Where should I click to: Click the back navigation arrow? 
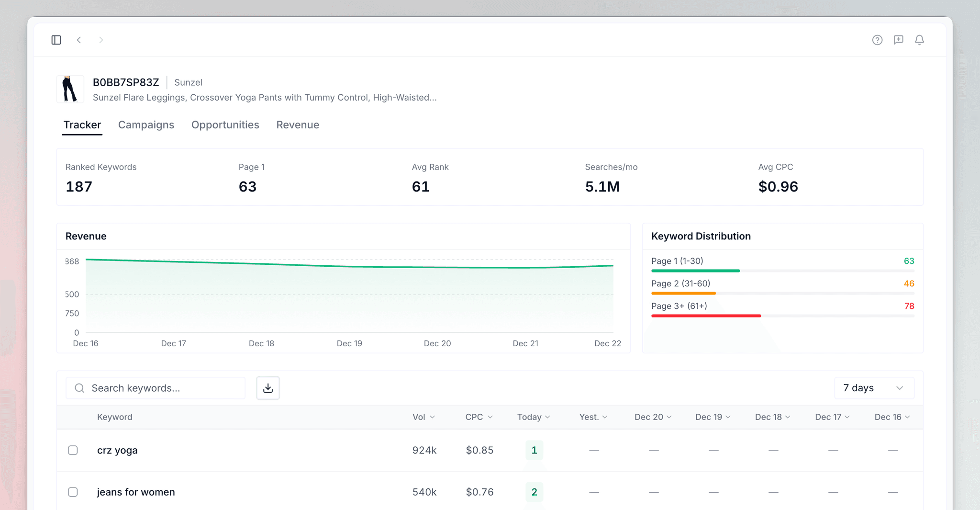point(79,40)
